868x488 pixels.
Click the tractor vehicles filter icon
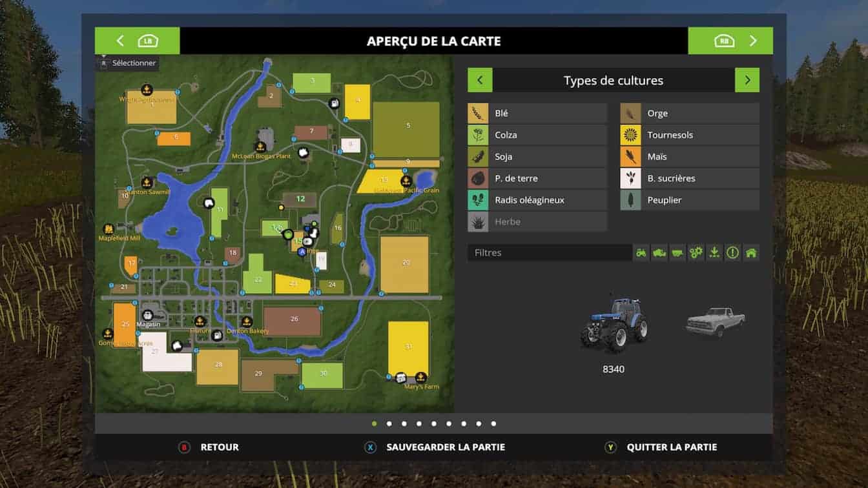click(641, 253)
